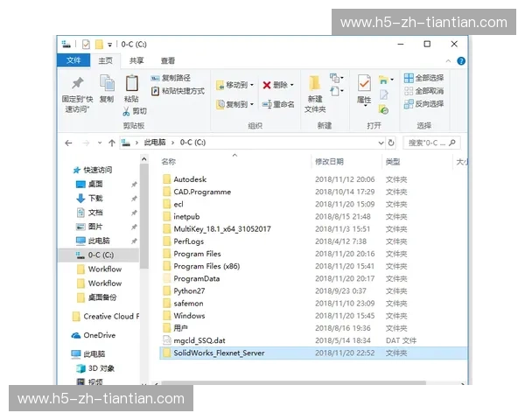The image size is (525, 420).
Task: Click the New folder icon
Action: point(315,85)
